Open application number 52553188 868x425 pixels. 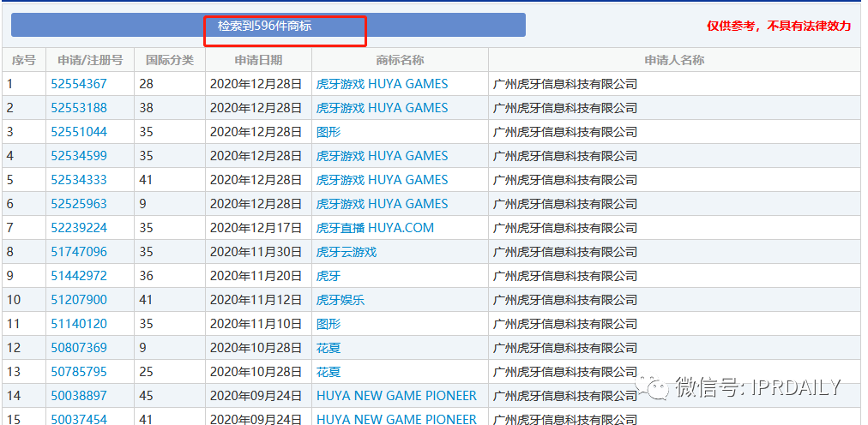tap(79, 108)
